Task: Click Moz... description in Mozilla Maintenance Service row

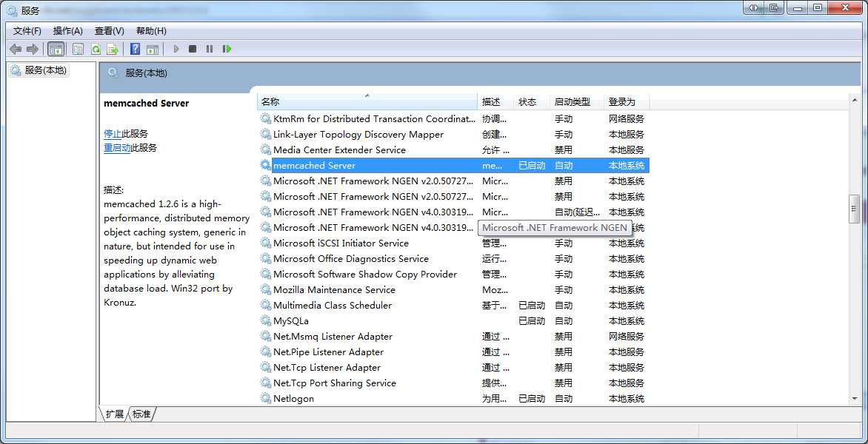Action: pos(495,290)
